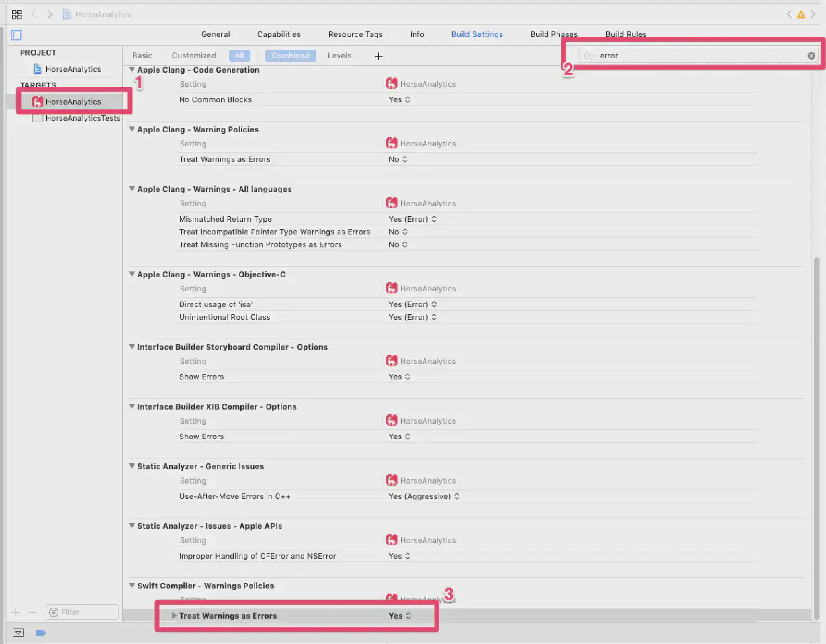Click the blue flag icon in the bottom bar
The width and height of the screenshot is (826, 644).
tap(40, 633)
